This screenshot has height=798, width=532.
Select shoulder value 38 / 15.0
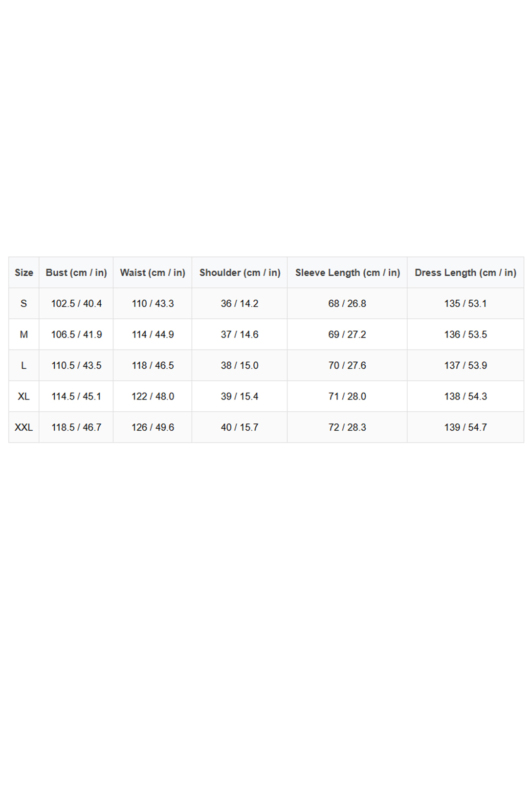[x=240, y=365]
